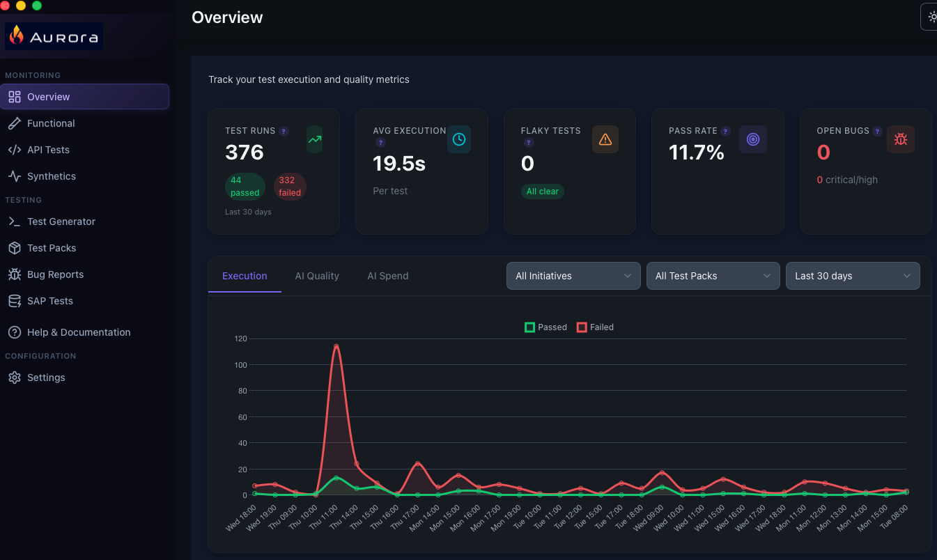
Task: Click the SAP Tests database icon
Action: click(x=15, y=301)
